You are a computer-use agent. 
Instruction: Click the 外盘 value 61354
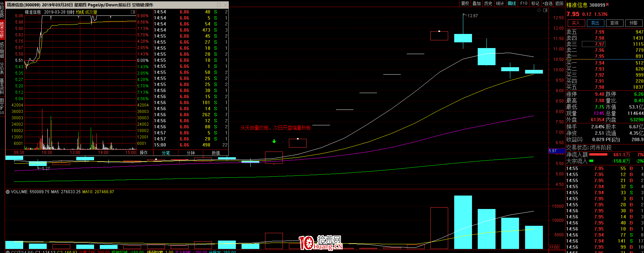coord(598,120)
